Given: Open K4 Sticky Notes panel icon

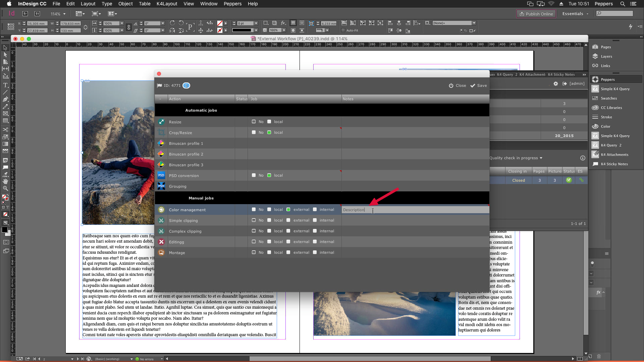Looking at the screenshot, I should tap(595, 164).
